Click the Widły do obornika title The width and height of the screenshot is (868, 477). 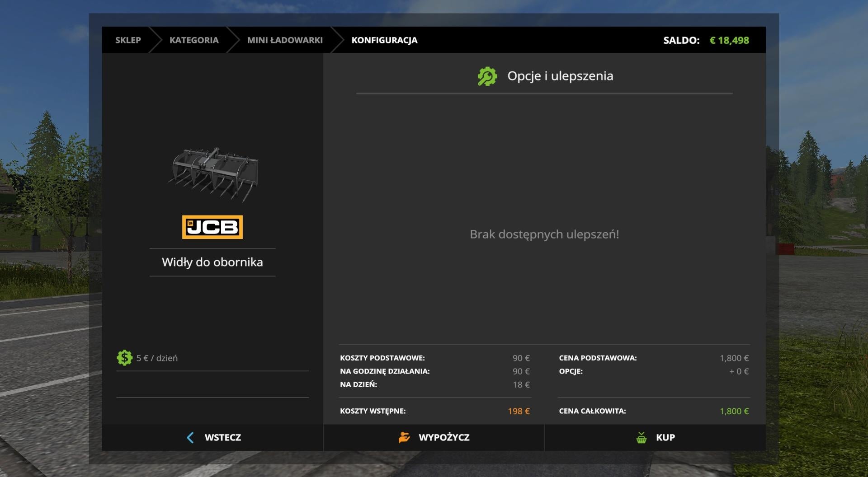(x=212, y=262)
